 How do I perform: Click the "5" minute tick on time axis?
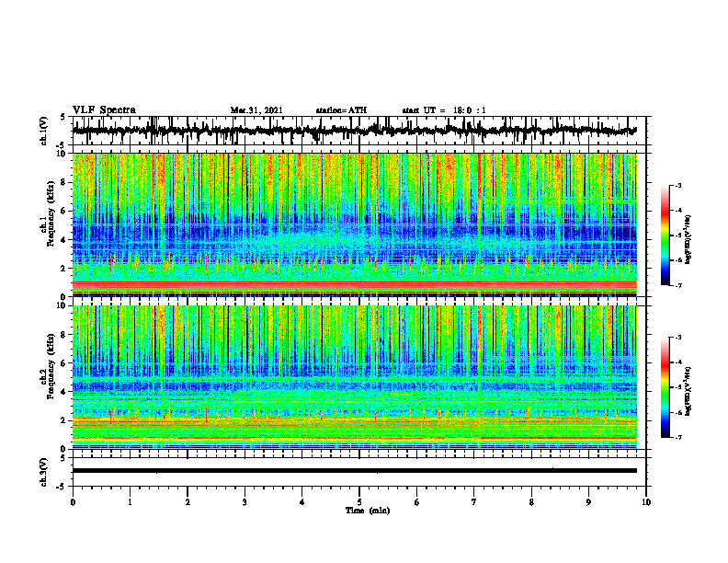(x=359, y=502)
